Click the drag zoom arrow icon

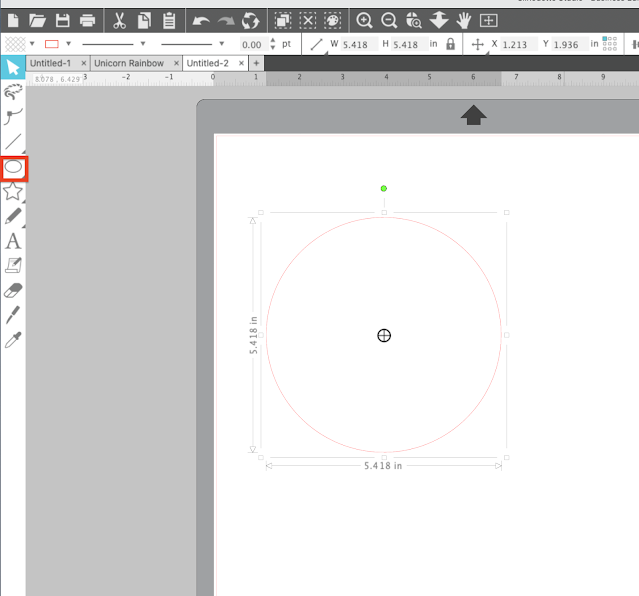[x=439, y=20]
